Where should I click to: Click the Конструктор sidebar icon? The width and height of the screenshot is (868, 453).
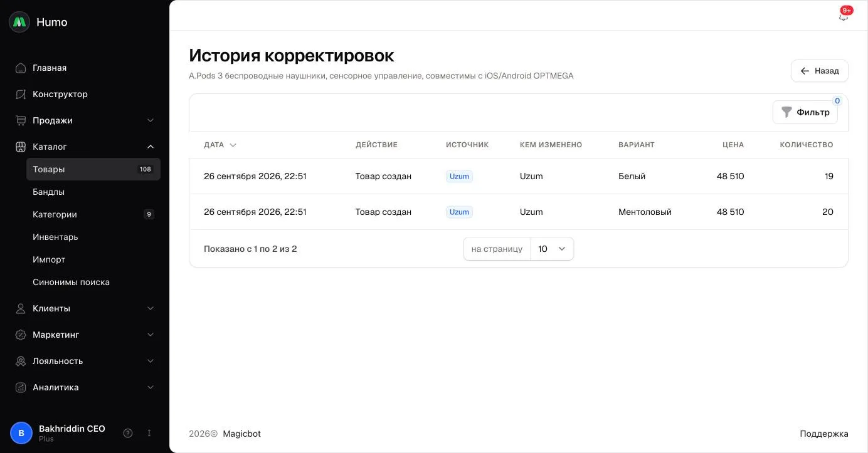click(x=21, y=94)
